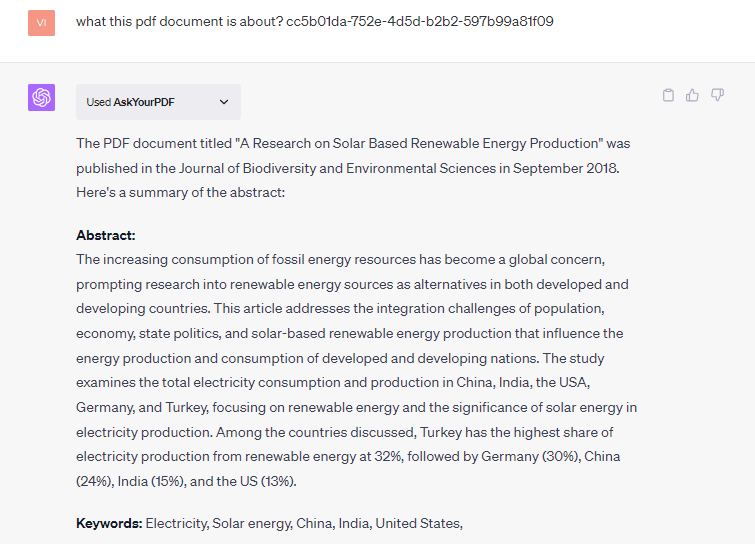Image resolution: width=755 pixels, height=544 pixels.
Task: Click the ChatGPT logo avatar
Action: (x=41, y=98)
